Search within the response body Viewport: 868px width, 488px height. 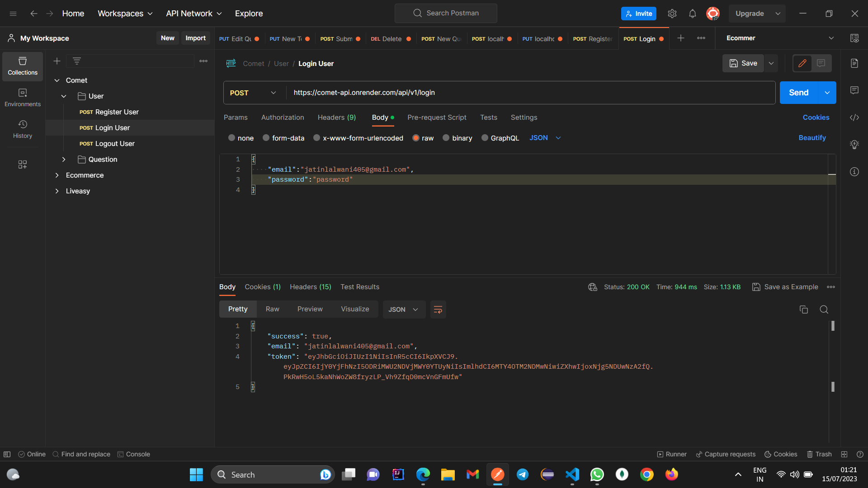(x=824, y=310)
